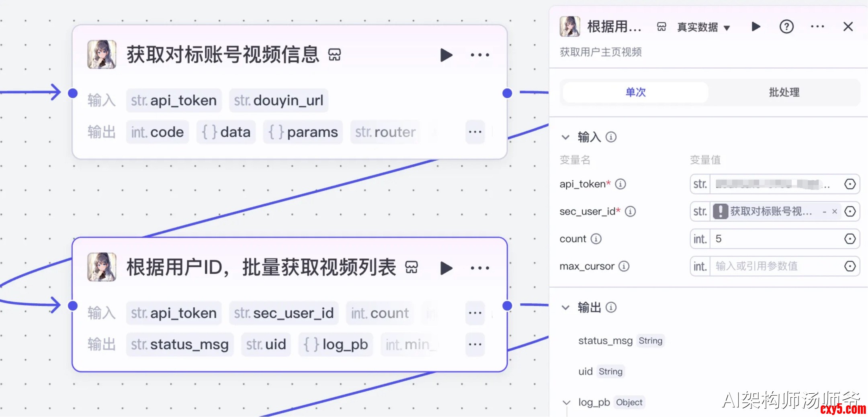Screen dimensions: 868x417
Task: Show hidden outputs of 获取对标账号视频信息 node
Action: [475, 132]
